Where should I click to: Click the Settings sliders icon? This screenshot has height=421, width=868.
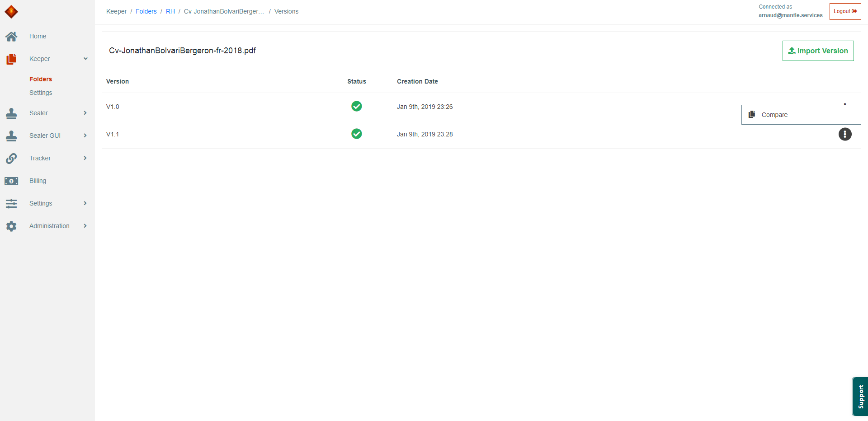pyautogui.click(x=11, y=203)
